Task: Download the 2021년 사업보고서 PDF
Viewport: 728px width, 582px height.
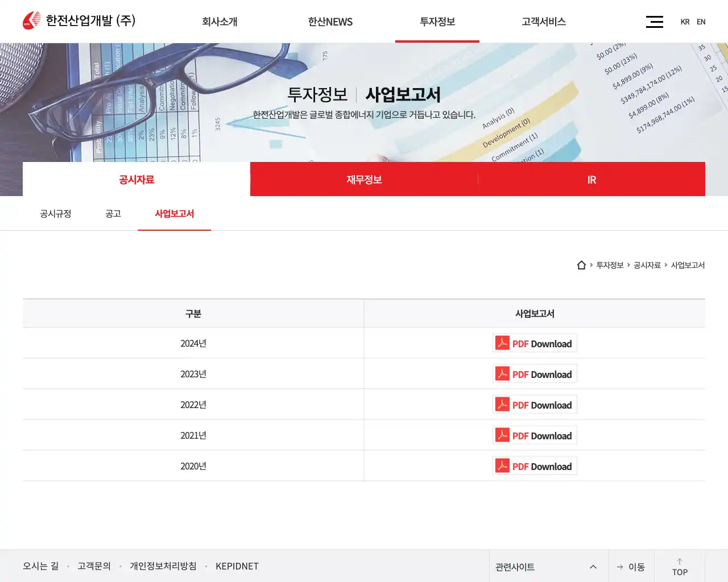Action: coord(535,435)
